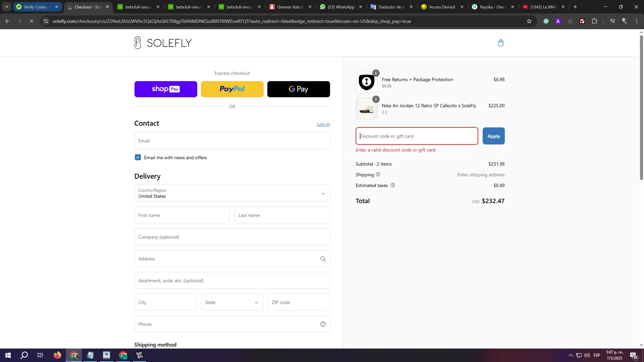644x362 pixels.
Task: Open Task View in the taskbar
Action: [x=40, y=355]
